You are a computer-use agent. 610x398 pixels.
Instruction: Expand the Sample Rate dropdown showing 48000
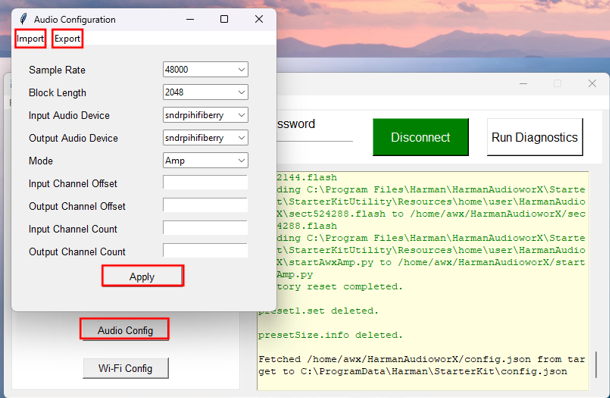point(205,70)
